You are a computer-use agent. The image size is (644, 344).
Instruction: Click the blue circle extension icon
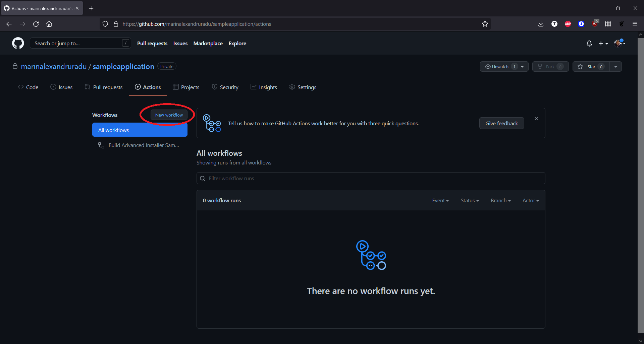581,24
